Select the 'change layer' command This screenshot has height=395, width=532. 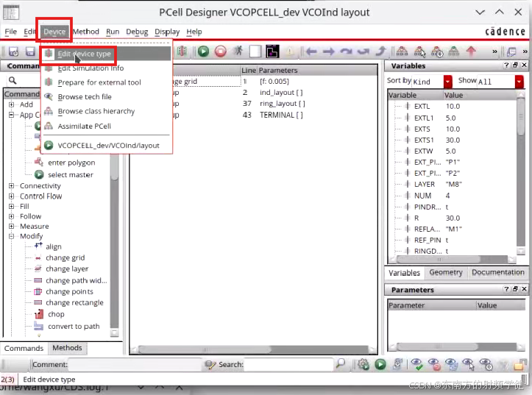(x=67, y=269)
